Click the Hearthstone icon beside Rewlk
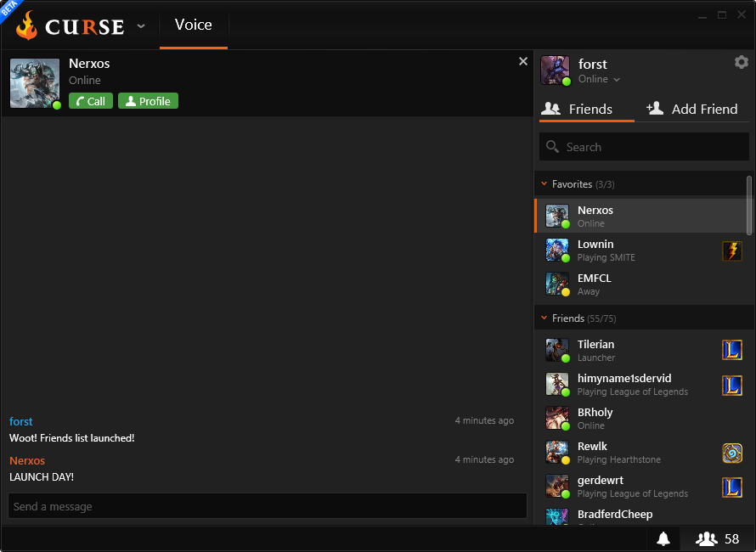The image size is (756, 552). tap(732, 453)
